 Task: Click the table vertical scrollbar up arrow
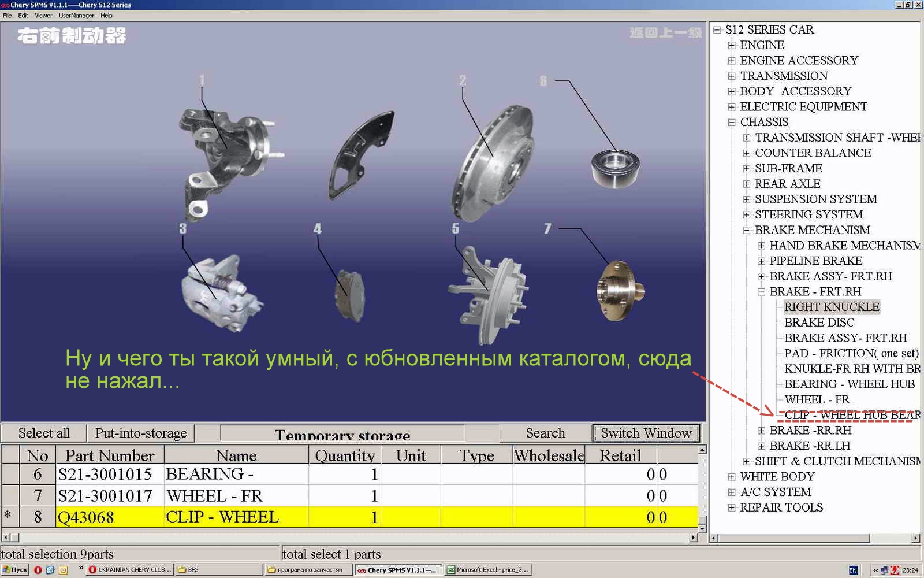(702, 450)
